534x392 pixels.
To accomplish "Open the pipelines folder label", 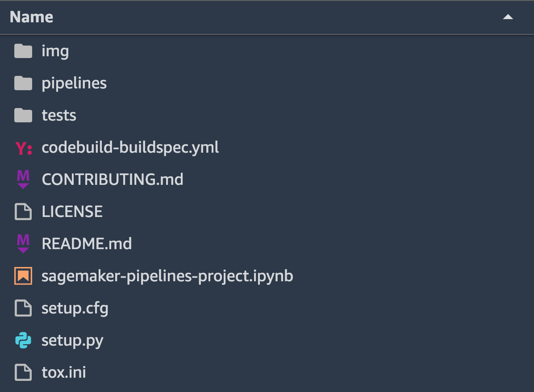I will click(x=74, y=83).
